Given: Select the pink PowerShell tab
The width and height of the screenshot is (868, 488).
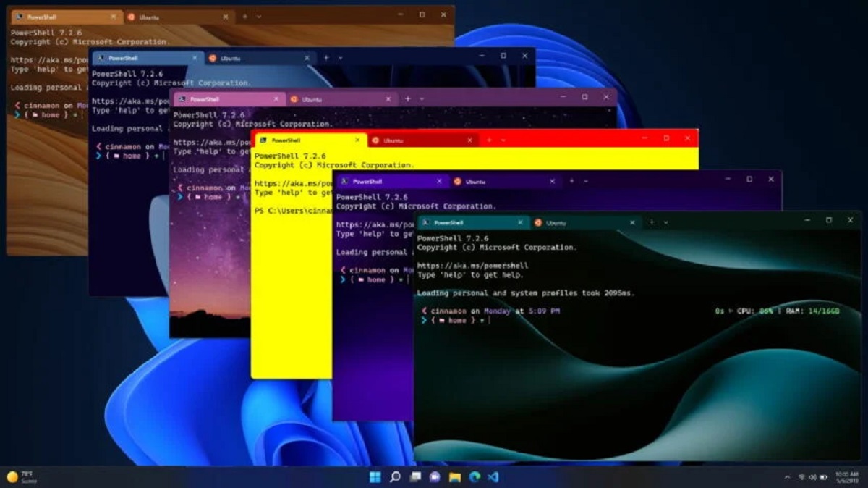Looking at the screenshot, I should click(x=229, y=98).
